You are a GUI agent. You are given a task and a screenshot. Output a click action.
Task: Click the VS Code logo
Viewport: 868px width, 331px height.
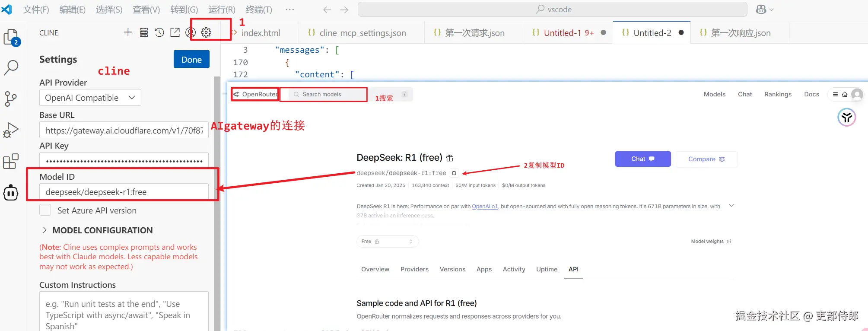click(7, 9)
